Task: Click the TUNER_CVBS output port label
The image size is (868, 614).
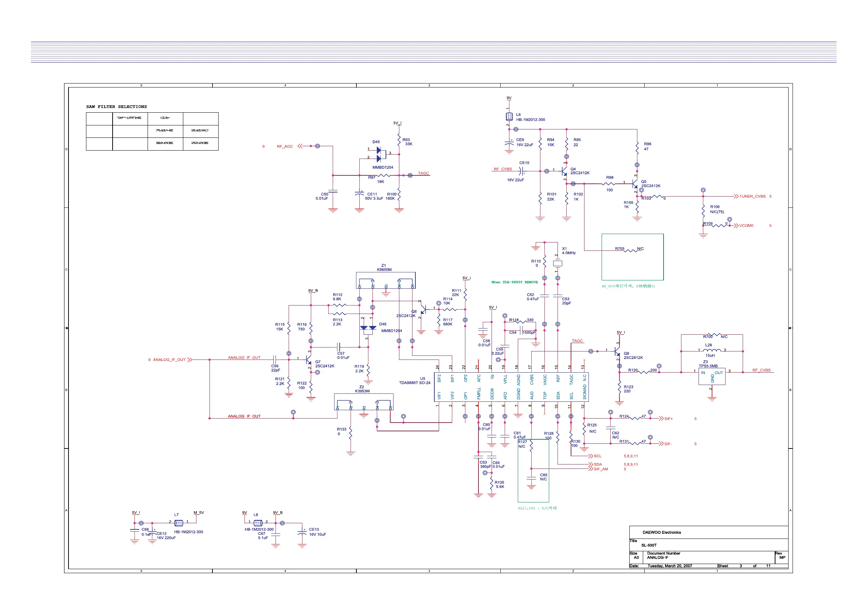Action: coord(752,197)
